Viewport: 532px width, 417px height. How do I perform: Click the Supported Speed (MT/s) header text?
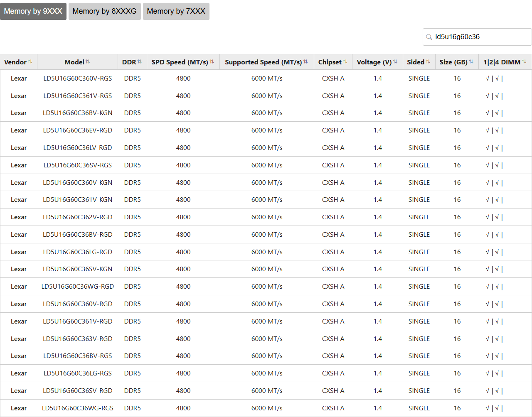coord(264,62)
